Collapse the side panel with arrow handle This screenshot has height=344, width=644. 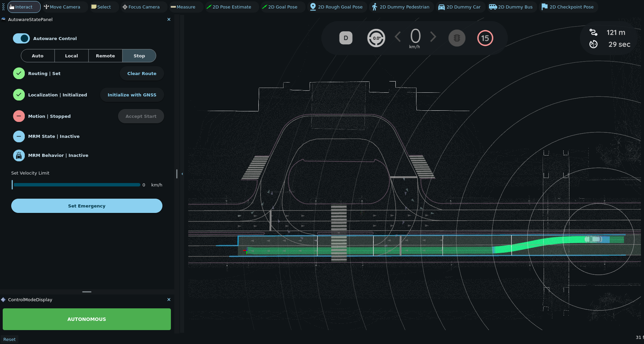pyautogui.click(x=182, y=174)
